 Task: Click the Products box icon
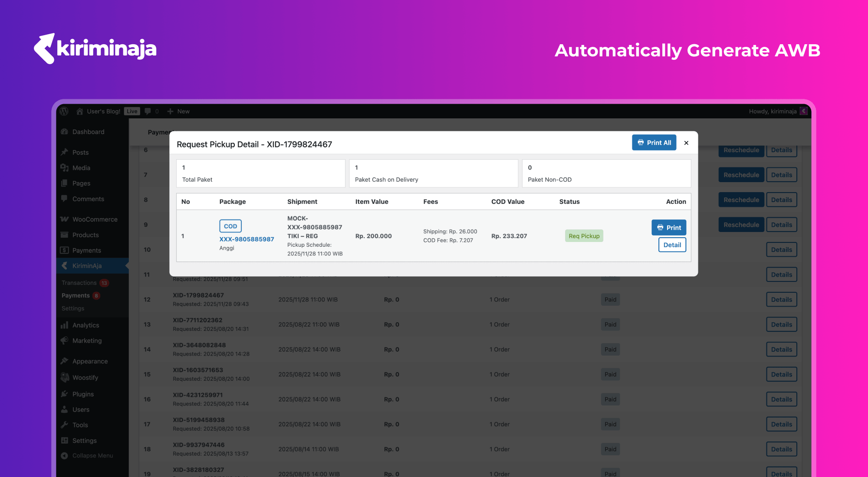65,235
